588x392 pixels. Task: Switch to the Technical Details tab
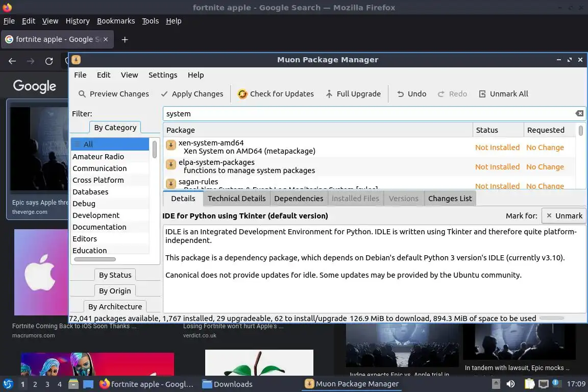(x=237, y=199)
